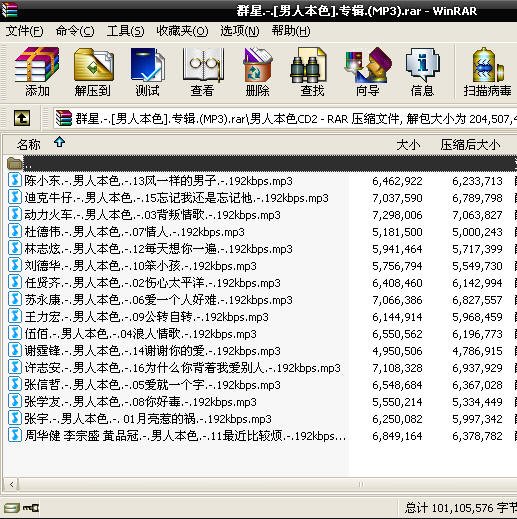
Task: Sort by 大小 column header
Action: click(408, 145)
